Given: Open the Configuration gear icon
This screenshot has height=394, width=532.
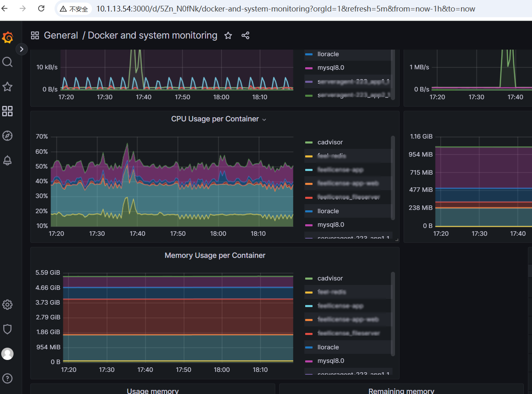Looking at the screenshot, I should point(7,305).
